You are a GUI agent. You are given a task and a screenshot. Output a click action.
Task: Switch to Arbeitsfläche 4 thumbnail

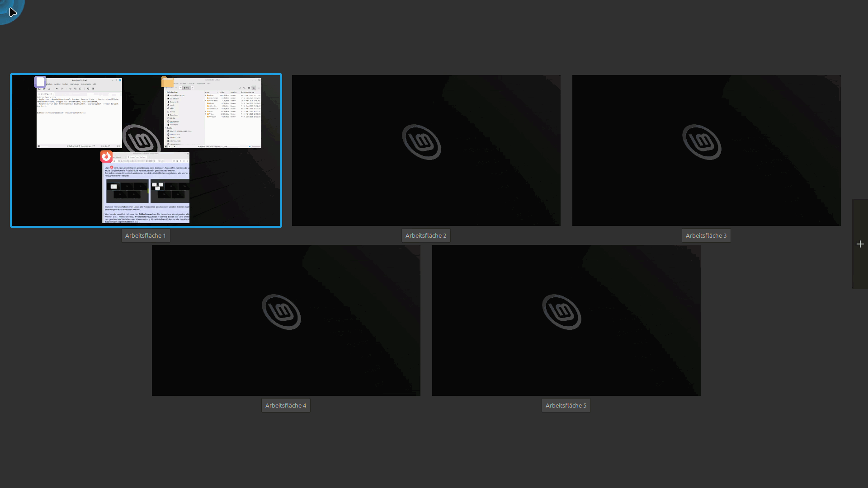coord(286,320)
